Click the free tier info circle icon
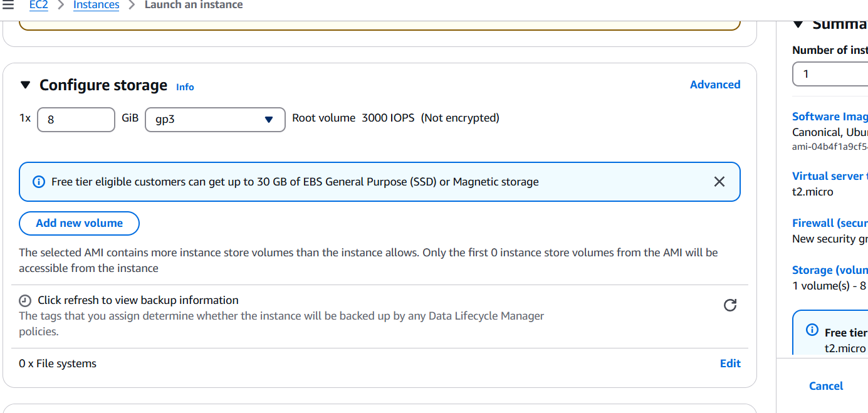 [39, 182]
